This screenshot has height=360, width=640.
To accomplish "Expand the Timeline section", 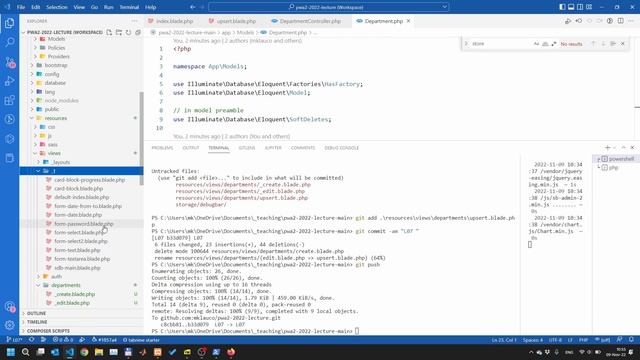I will 37,322.
